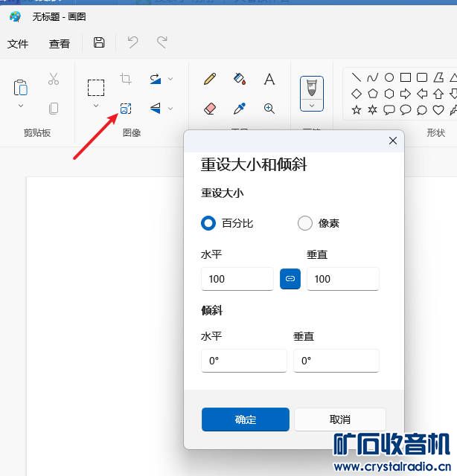The width and height of the screenshot is (457, 476).
Task: Select the oval callout shape
Action: pyautogui.click(x=406, y=110)
